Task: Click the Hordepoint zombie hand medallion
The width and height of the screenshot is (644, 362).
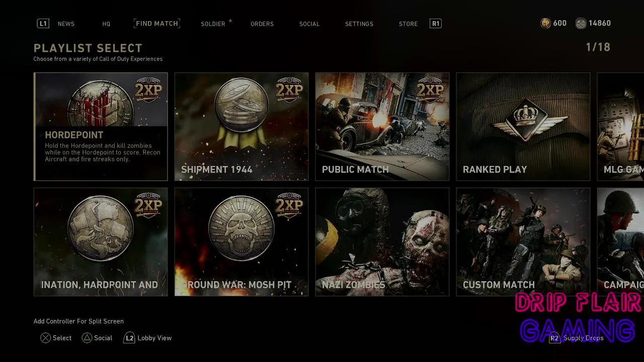Action: (x=101, y=103)
